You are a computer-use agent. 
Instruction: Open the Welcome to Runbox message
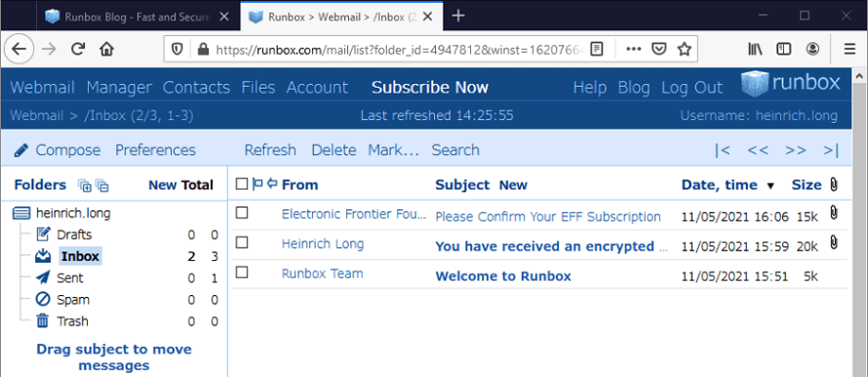point(503,276)
